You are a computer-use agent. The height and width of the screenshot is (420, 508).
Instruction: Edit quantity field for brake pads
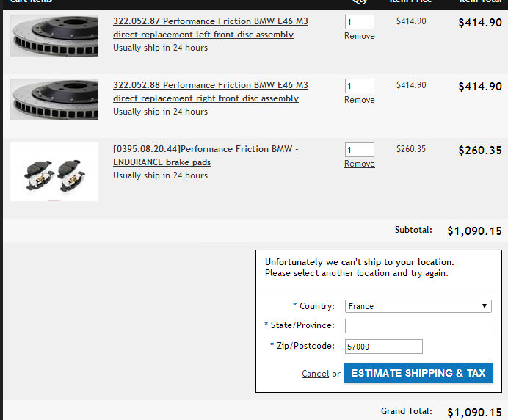pos(359,150)
